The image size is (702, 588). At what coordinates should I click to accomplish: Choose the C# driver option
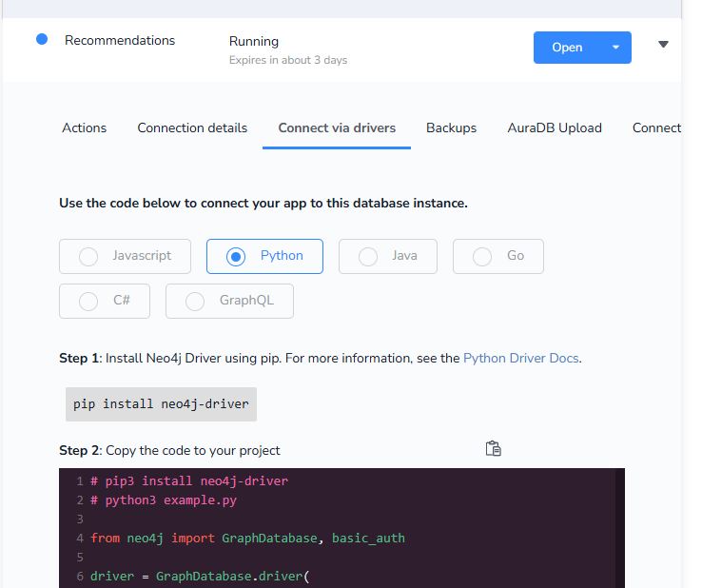pyautogui.click(x=105, y=301)
